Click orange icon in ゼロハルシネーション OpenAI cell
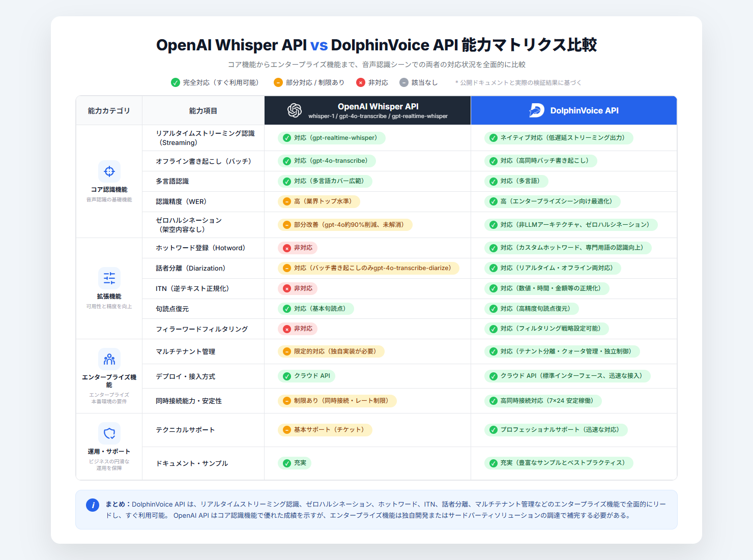The image size is (753, 560). pos(287,225)
